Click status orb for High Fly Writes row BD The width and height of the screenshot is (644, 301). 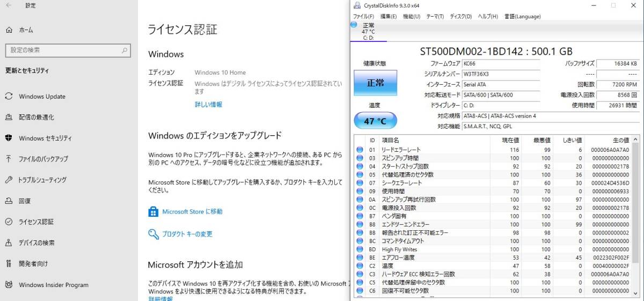[x=360, y=249]
